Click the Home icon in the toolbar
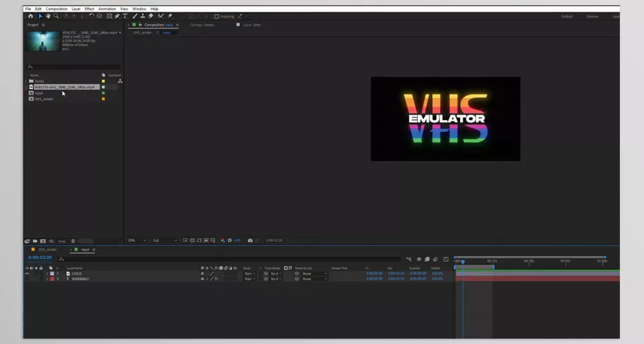 click(30, 16)
